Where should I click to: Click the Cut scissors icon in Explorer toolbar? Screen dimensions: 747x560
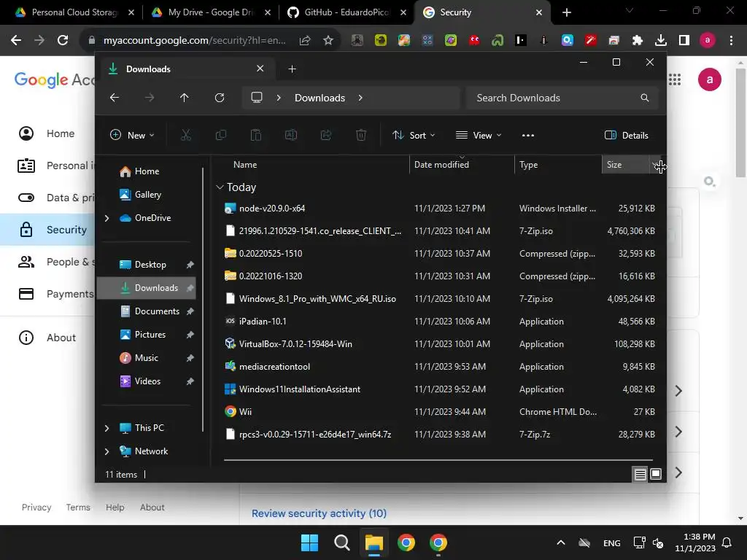186,135
